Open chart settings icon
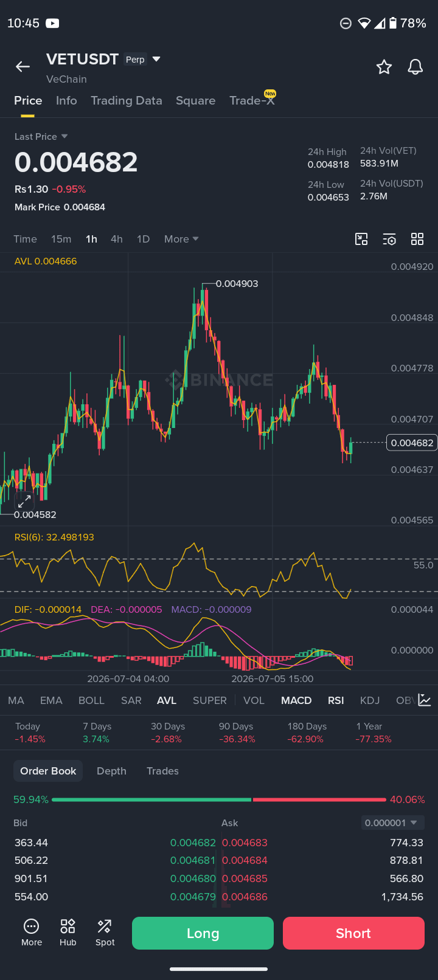The height and width of the screenshot is (980, 438). tap(389, 239)
